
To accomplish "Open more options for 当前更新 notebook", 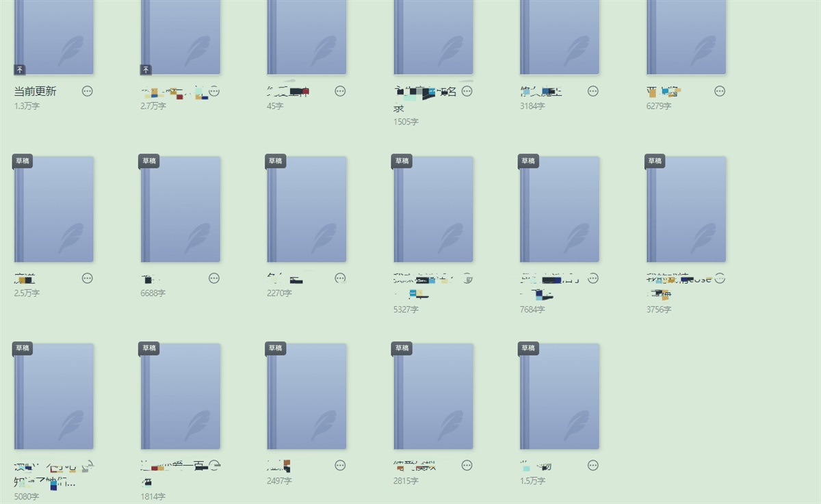I will point(88,91).
